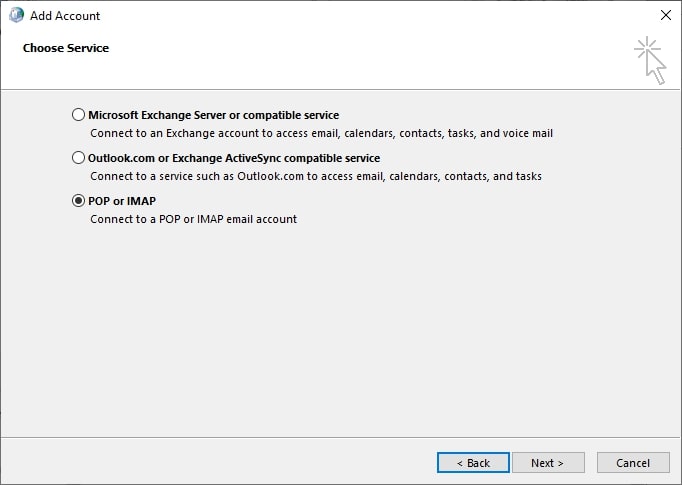This screenshot has width=682, height=485.
Task: Proceed with the Next > button
Action: pos(548,463)
